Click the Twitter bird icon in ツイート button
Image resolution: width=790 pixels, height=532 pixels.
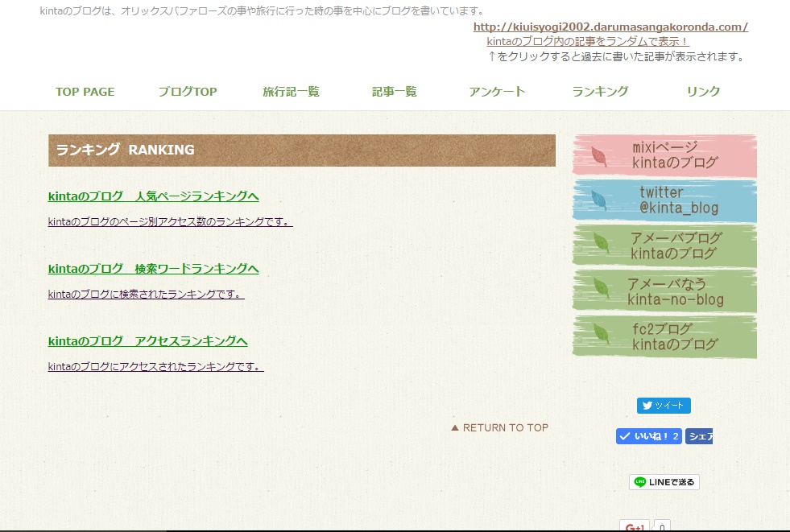(647, 406)
